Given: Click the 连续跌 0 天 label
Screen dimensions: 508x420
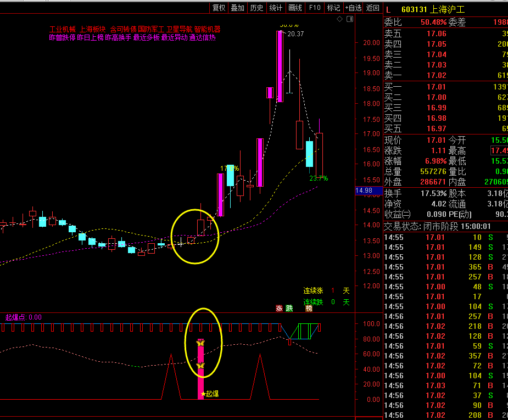Looking at the screenshot, I should point(327,302).
